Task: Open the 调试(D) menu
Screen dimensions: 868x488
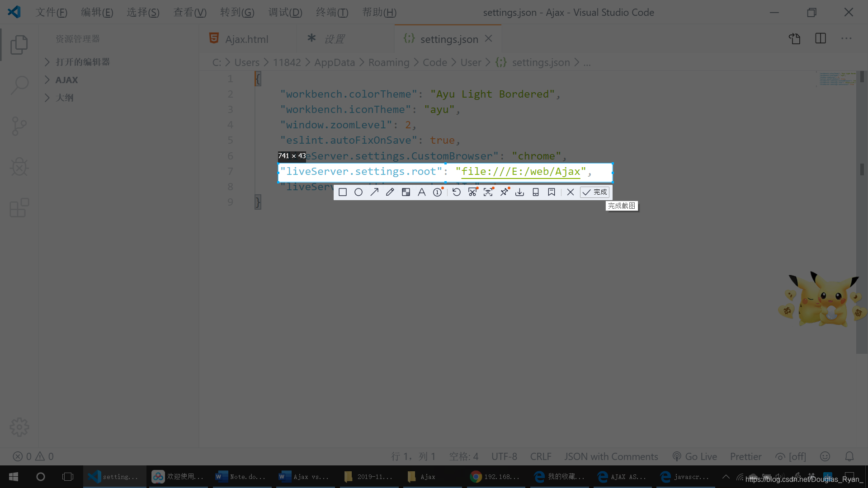Action: coord(285,12)
